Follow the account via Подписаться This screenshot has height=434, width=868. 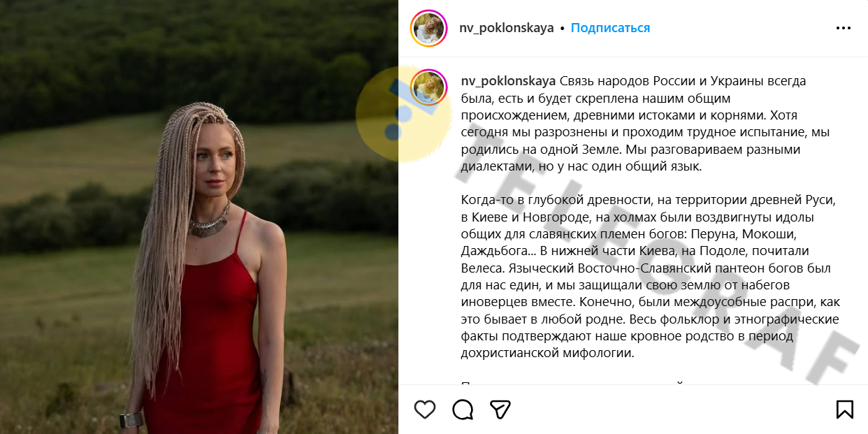pyautogui.click(x=610, y=28)
